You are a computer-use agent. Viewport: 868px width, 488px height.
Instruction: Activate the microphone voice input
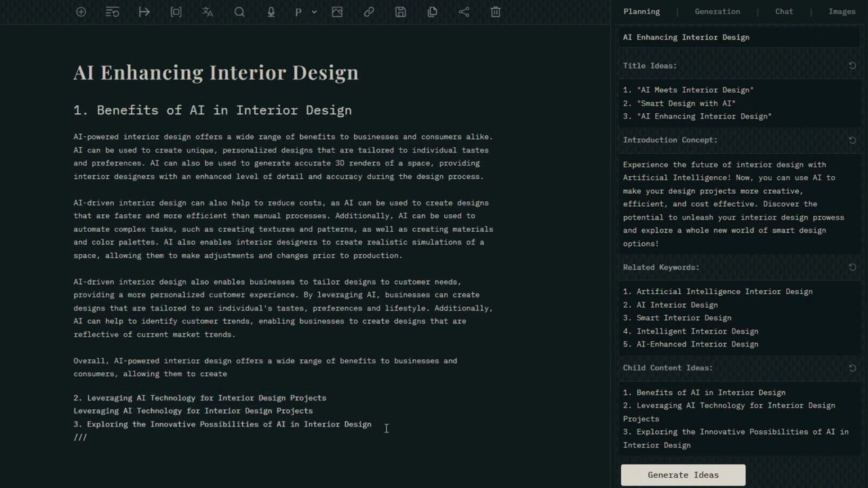click(271, 12)
